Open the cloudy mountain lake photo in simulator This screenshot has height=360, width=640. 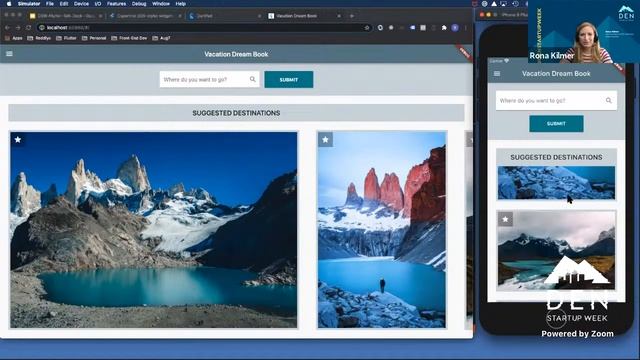pos(556,250)
